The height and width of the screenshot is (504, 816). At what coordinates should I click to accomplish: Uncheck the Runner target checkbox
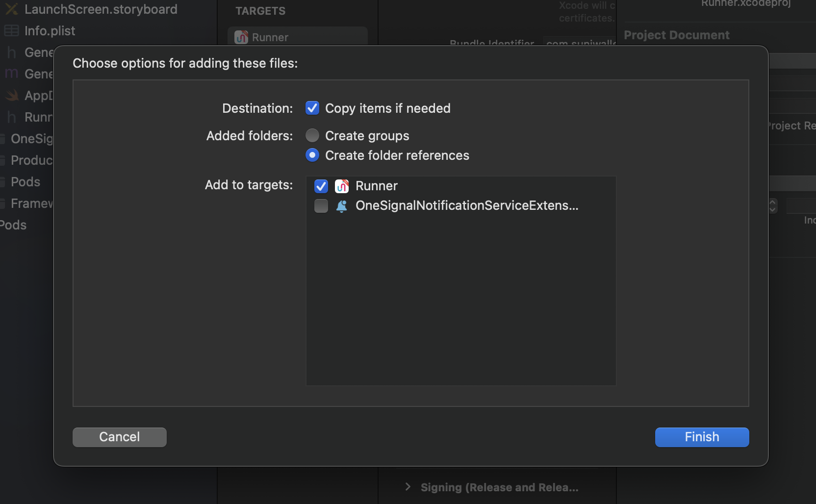pos(321,186)
